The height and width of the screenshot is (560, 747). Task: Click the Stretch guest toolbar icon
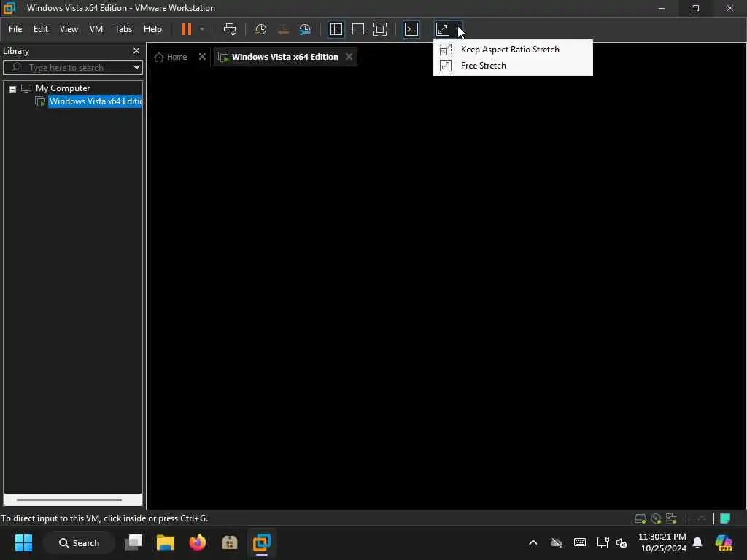coord(443,29)
